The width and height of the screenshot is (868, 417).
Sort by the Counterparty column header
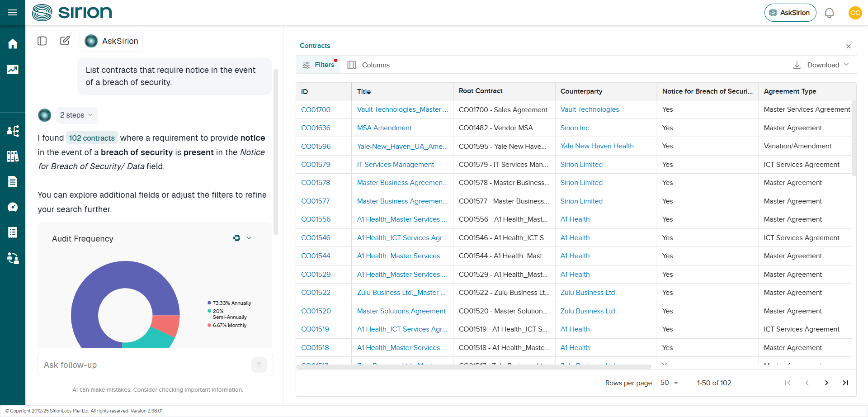coord(606,91)
